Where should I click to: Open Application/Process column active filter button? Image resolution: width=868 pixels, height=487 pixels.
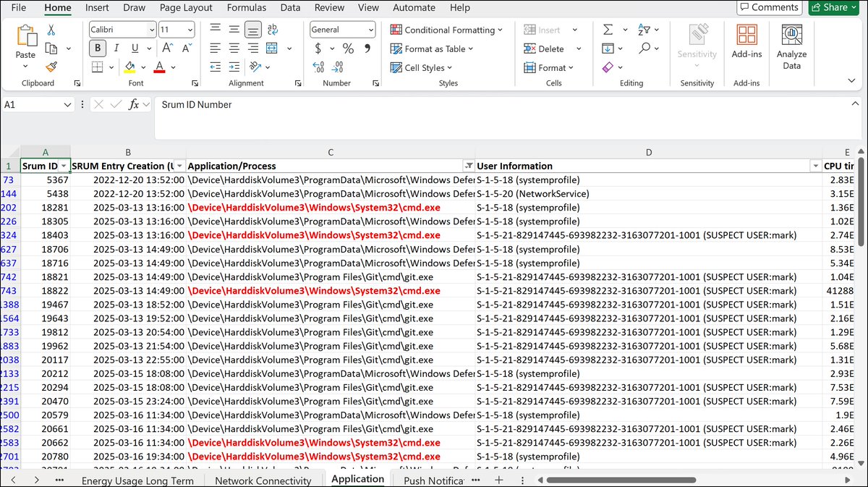(469, 166)
